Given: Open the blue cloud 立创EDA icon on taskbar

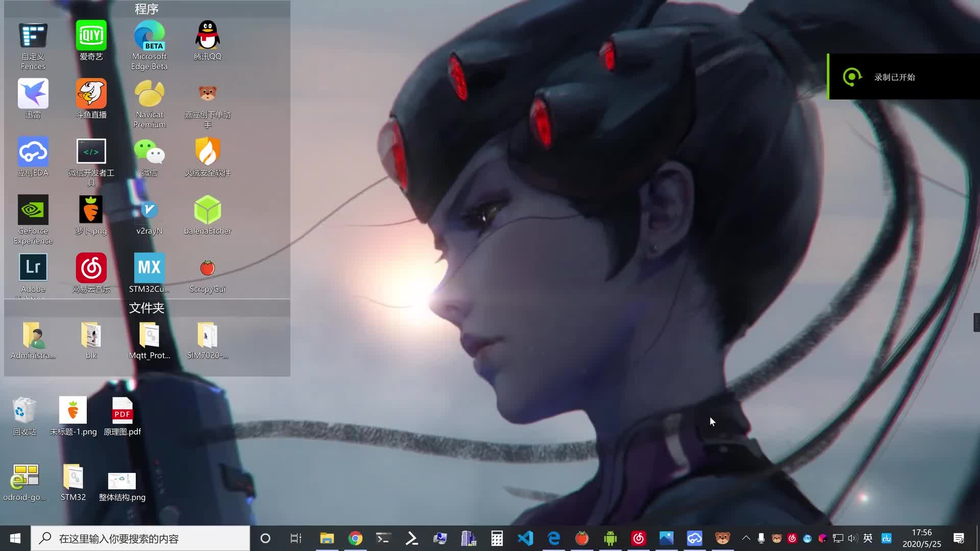Looking at the screenshot, I should click(x=695, y=538).
